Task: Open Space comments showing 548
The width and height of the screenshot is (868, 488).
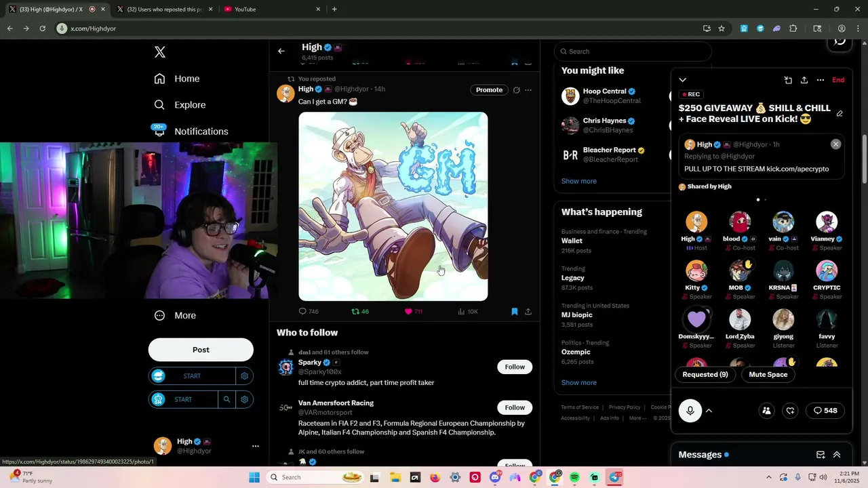Action: pos(825,411)
